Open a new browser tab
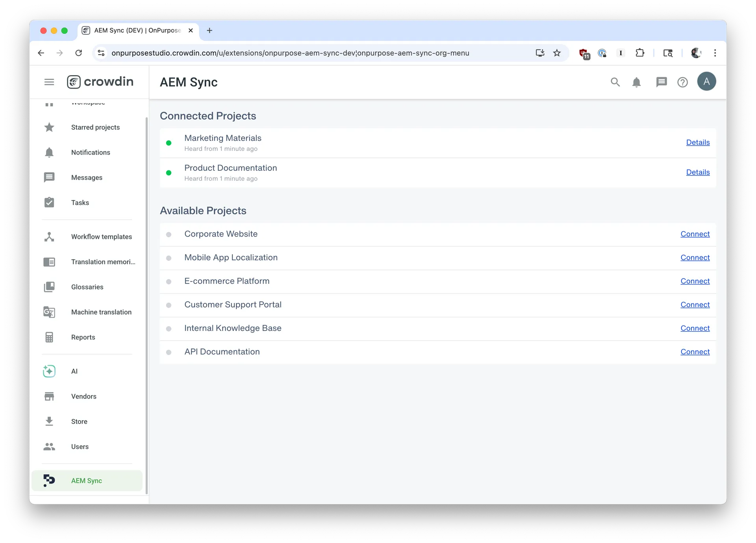The height and width of the screenshot is (543, 756). (x=209, y=30)
